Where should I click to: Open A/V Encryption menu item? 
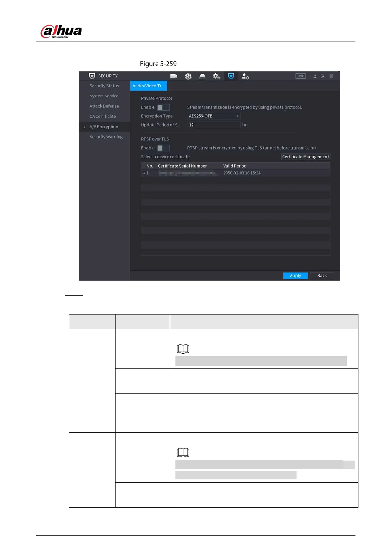coord(104,127)
